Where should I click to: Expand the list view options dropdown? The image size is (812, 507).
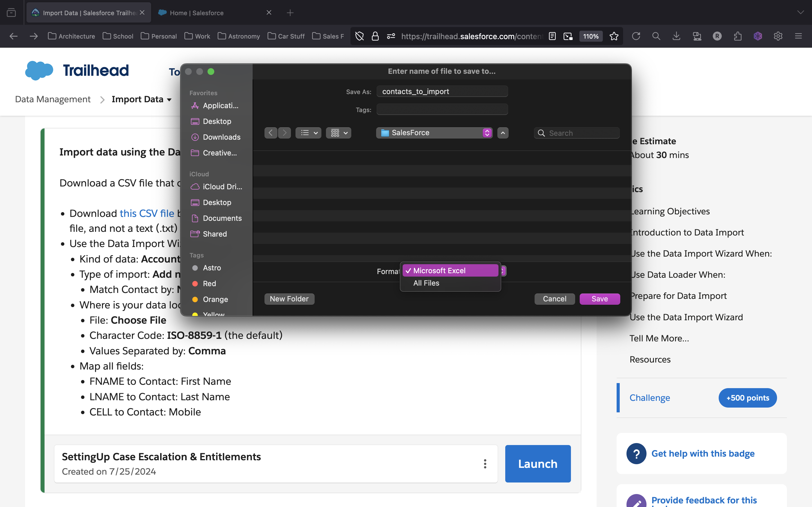(308, 133)
